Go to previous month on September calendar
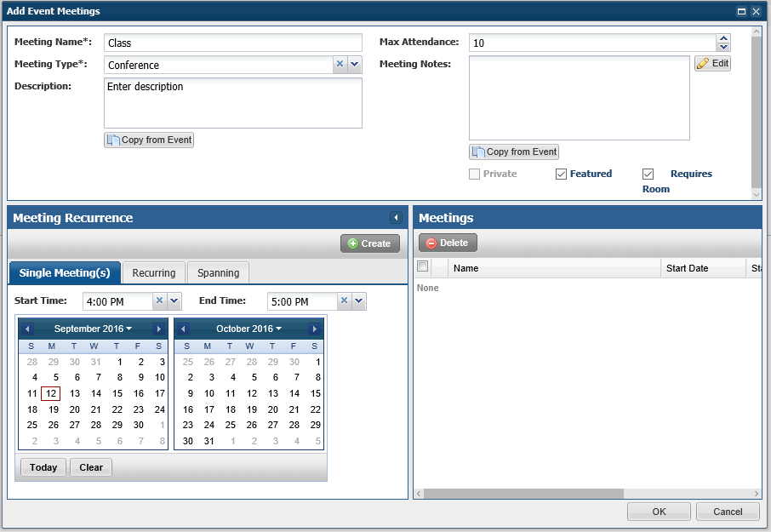 pos(27,329)
